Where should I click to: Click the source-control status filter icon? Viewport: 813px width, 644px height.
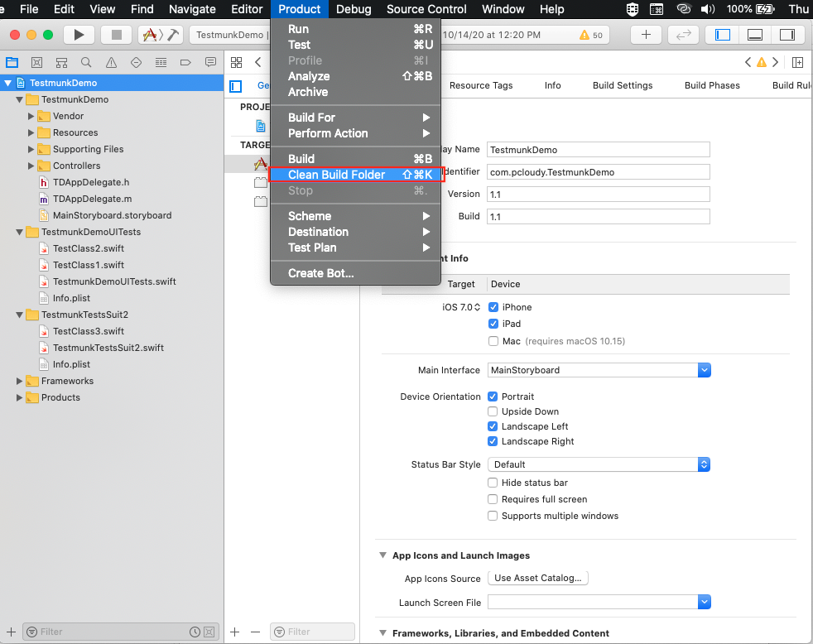(209, 632)
